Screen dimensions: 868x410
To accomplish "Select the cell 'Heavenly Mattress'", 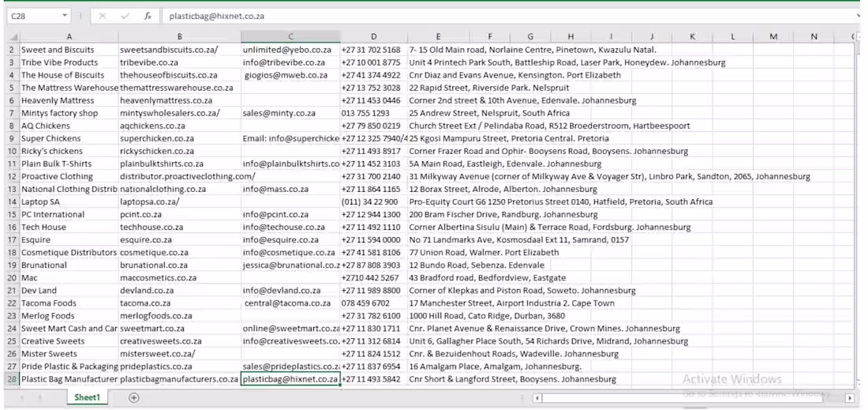I will pyautogui.click(x=69, y=100).
